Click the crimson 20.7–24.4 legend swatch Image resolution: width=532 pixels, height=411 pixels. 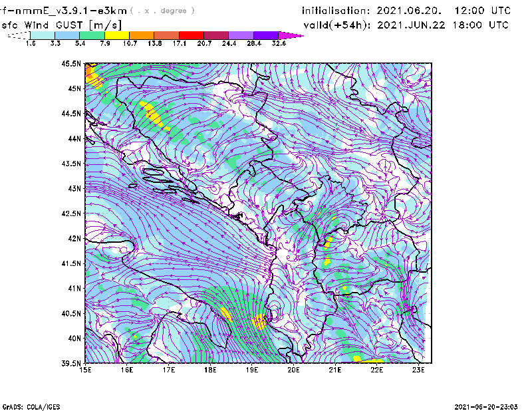(216, 35)
